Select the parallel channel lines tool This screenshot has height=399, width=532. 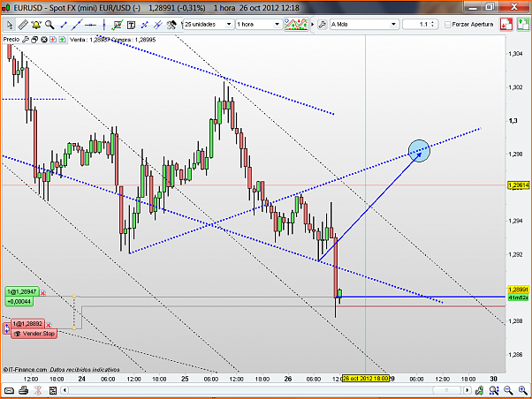158,25
